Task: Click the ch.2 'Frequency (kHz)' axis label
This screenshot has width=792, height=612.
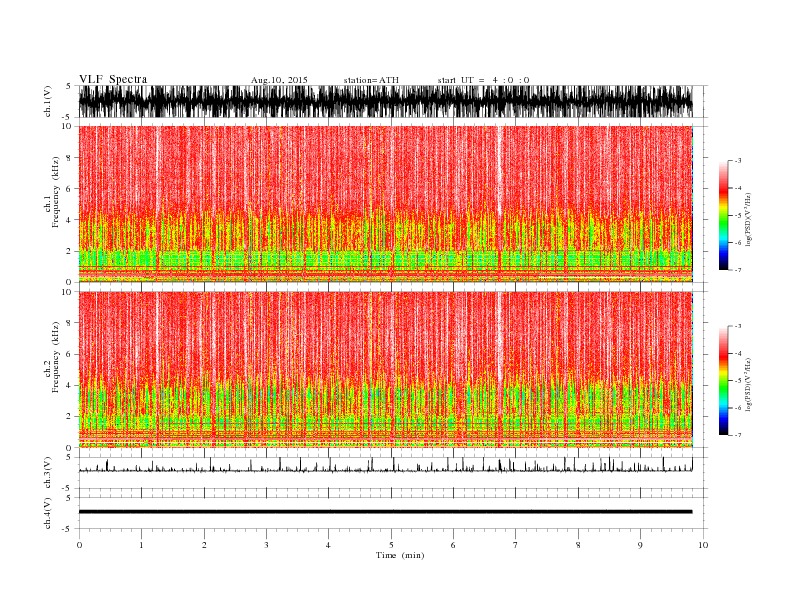Action: pyautogui.click(x=55, y=358)
